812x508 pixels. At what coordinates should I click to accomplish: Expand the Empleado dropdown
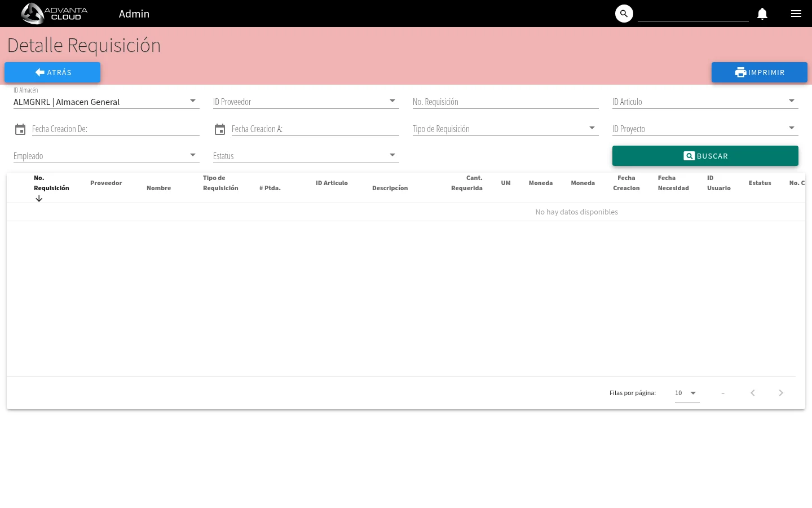click(107, 156)
